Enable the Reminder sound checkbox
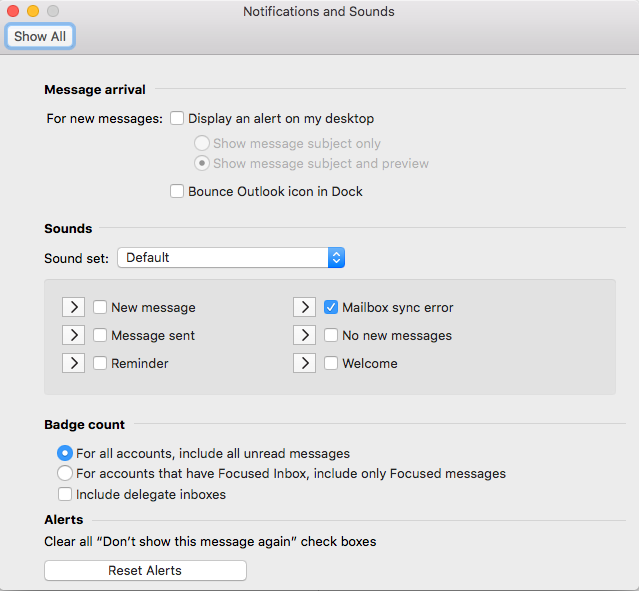This screenshot has height=591, width=639. click(x=100, y=363)
